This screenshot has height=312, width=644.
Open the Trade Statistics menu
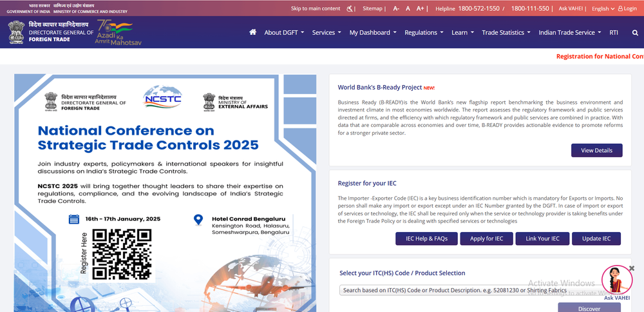click(x=506, y=32)
